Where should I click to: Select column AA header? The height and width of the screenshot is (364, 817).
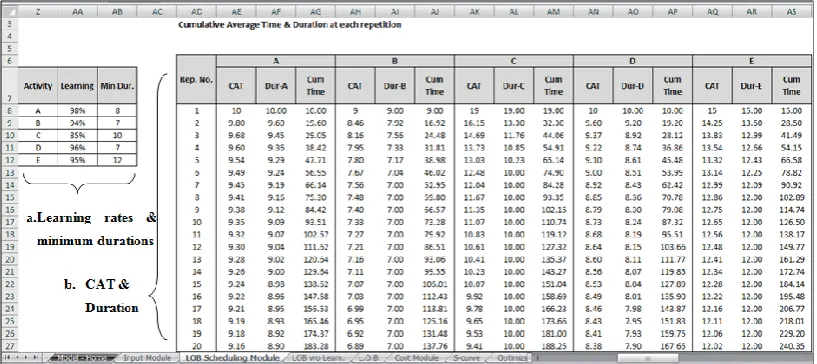pos(77,11)
